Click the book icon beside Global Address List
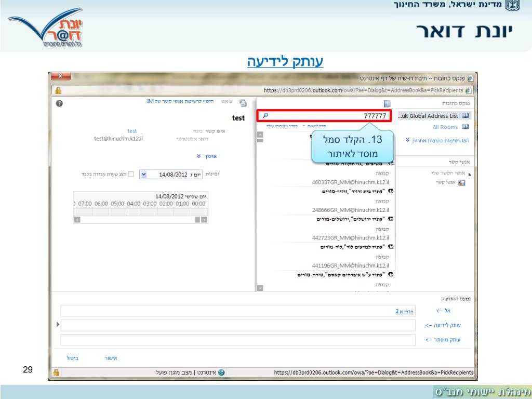Image resolution: width=532 pixels, height=399 pixels. click(465, 116)
